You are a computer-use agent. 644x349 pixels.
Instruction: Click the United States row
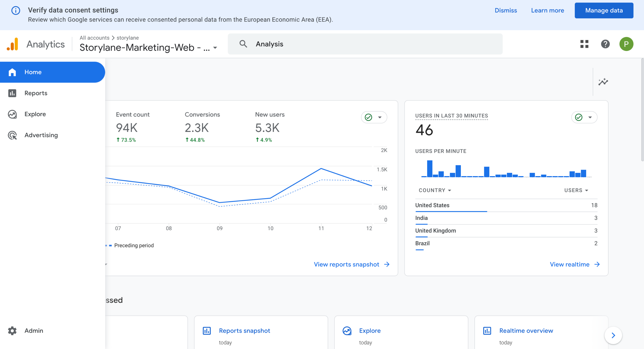click(506, 205)
